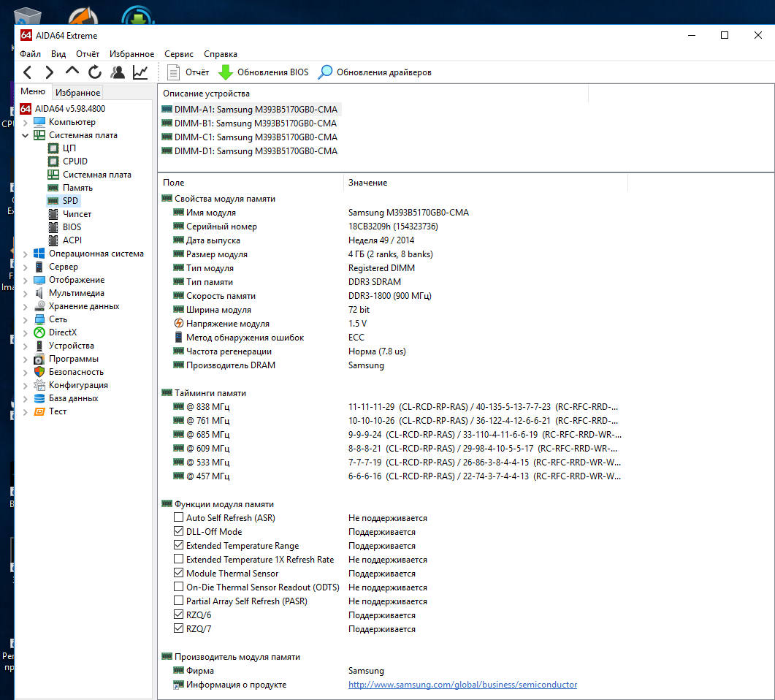Expand the Программы tree node
Image resolution: width=775 pixels, height=700 pixels.
coord(26,359)
